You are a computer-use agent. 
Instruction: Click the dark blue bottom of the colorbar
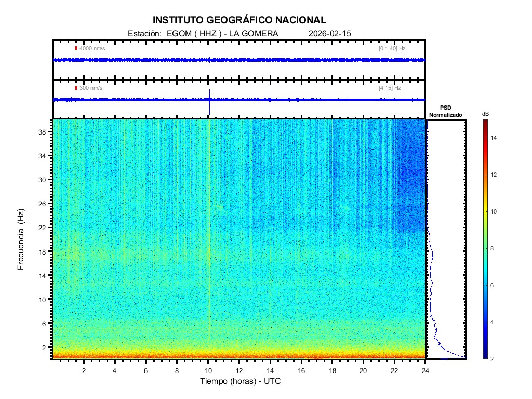point(484,356)
